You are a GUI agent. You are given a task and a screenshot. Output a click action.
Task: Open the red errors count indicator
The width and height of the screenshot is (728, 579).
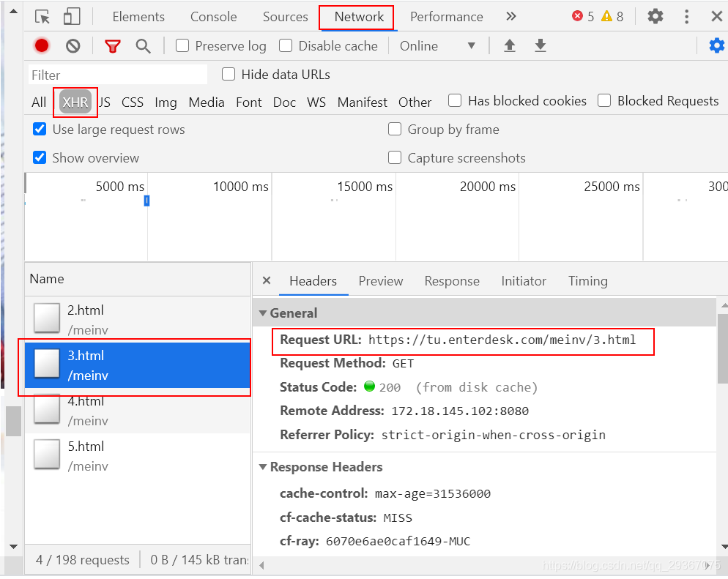pos(583,17)
